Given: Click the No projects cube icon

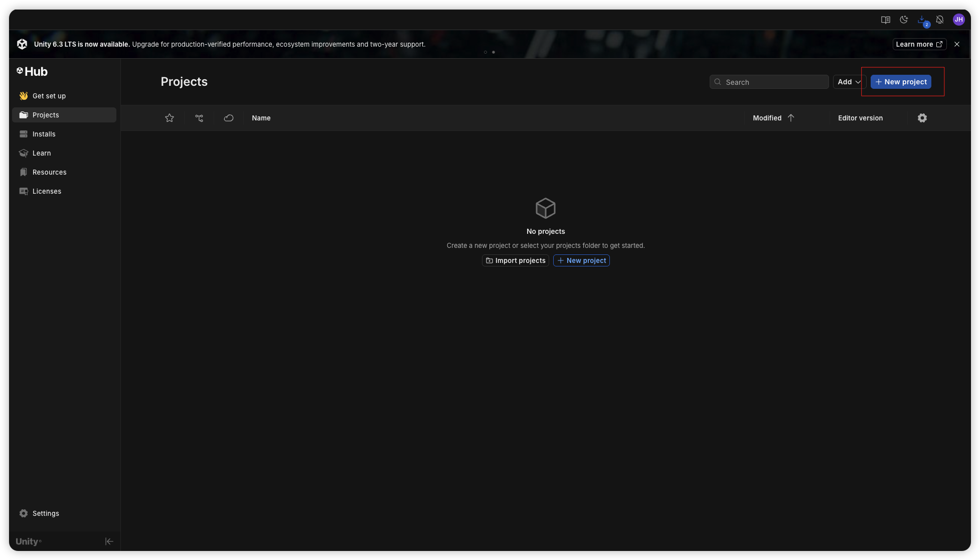Looking at the screenshot, I should [x=546, y=208].
